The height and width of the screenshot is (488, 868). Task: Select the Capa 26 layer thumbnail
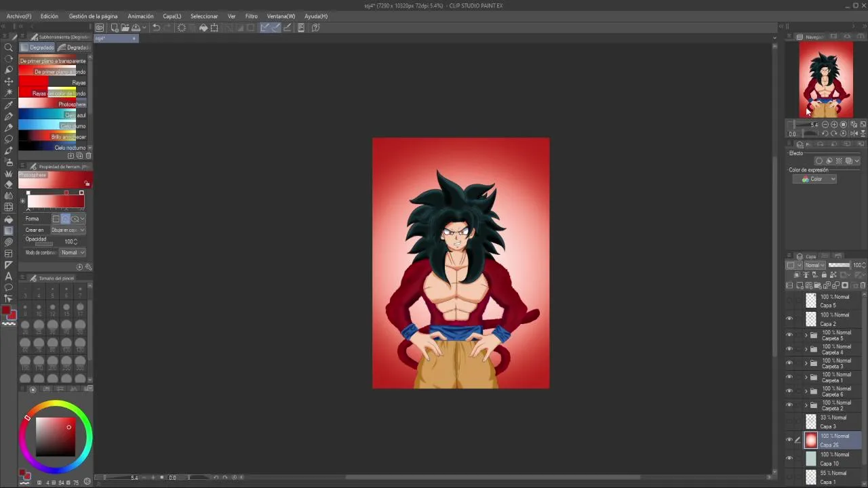(x=811, y=440)
